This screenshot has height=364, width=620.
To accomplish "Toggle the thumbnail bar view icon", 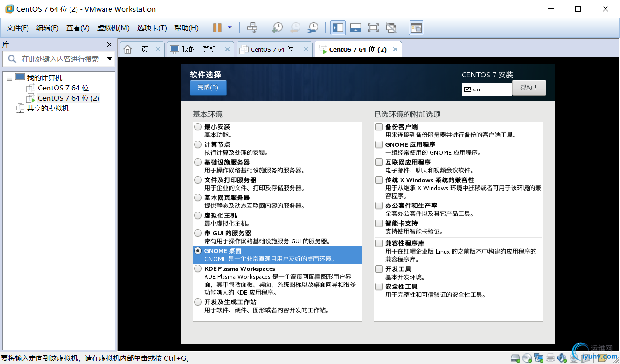I will click(355, 28).
